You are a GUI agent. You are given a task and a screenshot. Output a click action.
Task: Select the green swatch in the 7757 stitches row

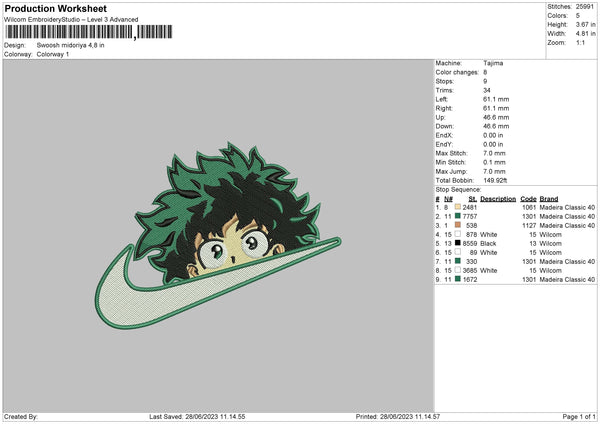click(458, 216)
